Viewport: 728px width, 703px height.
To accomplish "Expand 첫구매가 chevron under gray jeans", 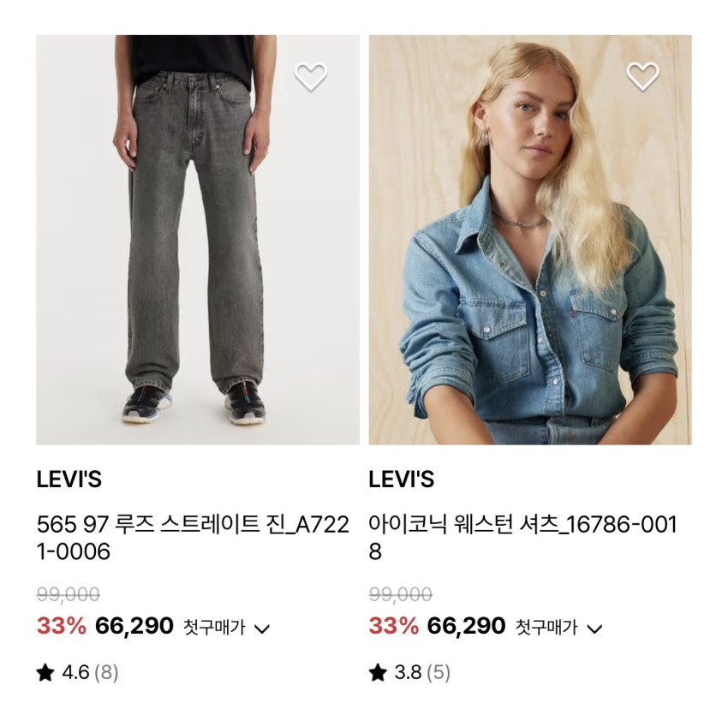I will coord(262,629).
